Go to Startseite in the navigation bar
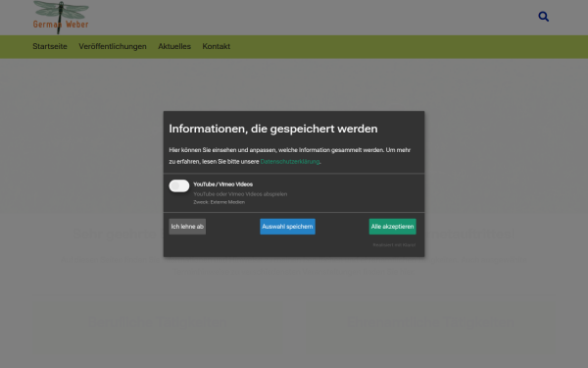 tap(50, 46)
